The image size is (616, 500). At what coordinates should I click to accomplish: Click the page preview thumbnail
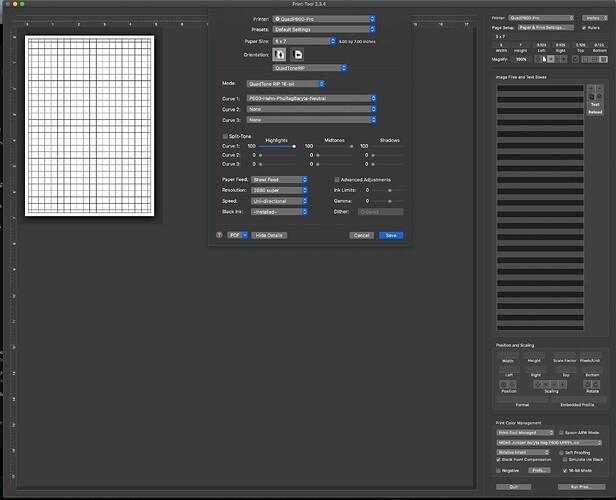pos(91,125)
